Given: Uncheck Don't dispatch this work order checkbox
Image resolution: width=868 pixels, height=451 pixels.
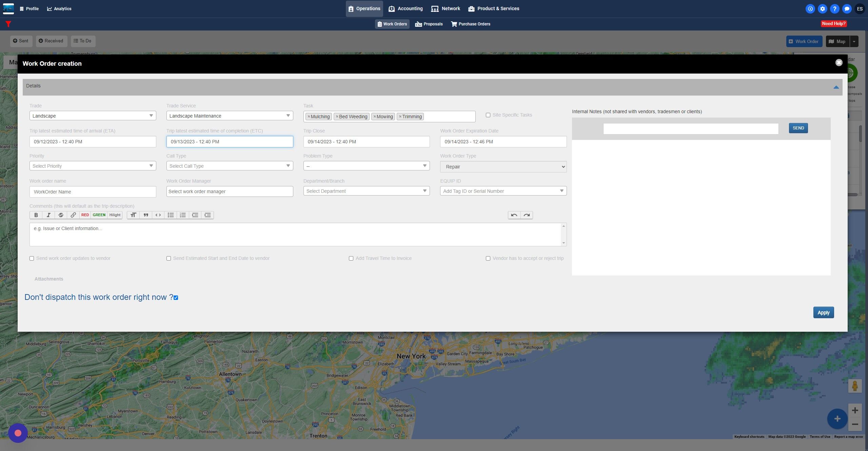Looking at the screenshot, I should [176, 298].
